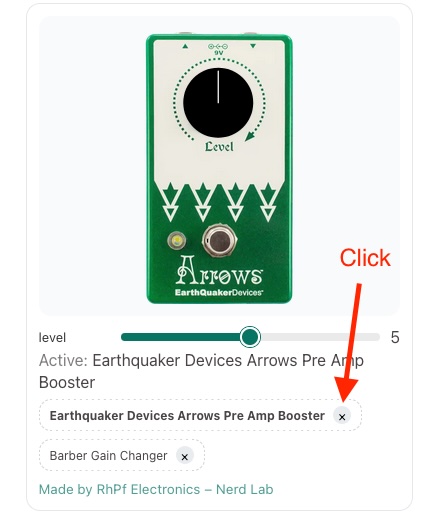Click the up triangle at pedal top left

(x=185, y=46)
